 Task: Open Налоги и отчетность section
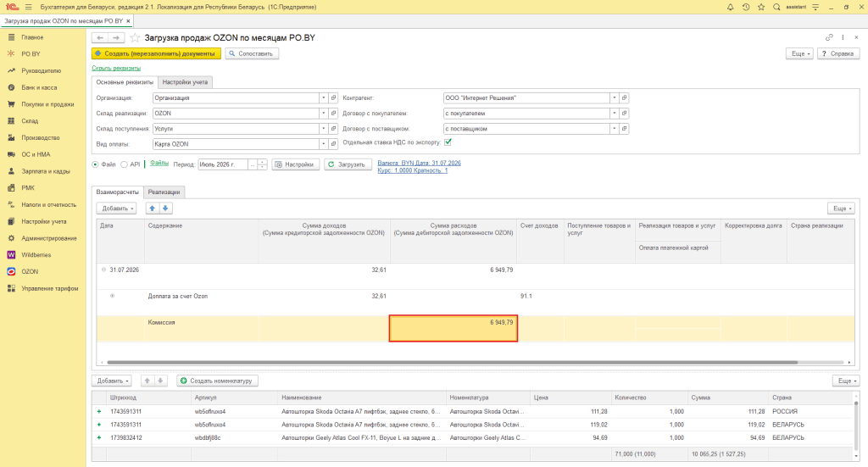coord(48,205)
